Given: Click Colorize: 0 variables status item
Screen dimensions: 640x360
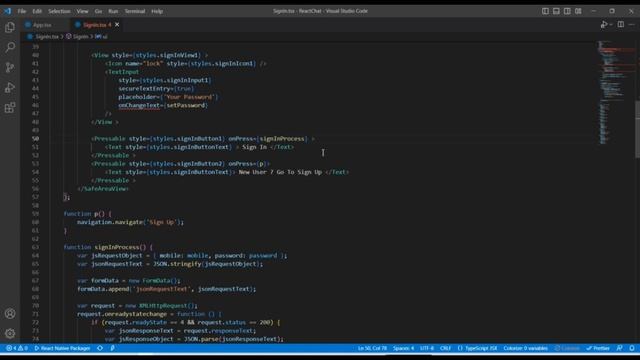Looking at the screenshot, I should click(525, 348).
